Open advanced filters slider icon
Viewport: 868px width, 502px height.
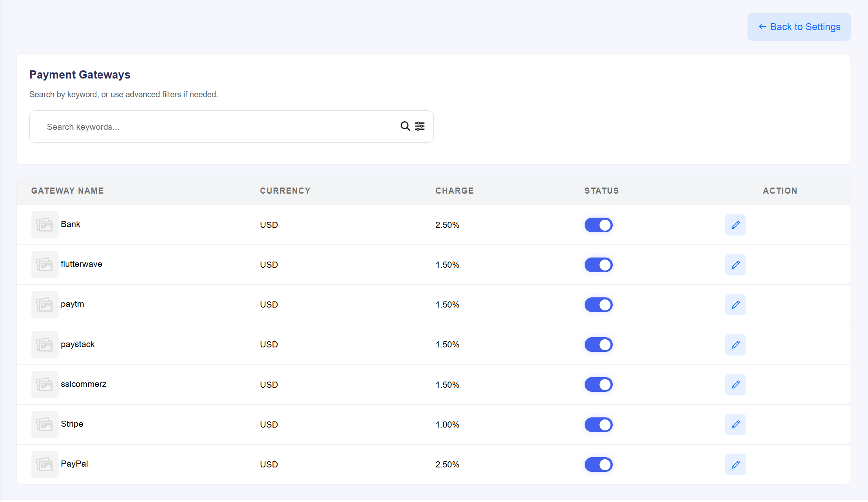tap(420, 126)
